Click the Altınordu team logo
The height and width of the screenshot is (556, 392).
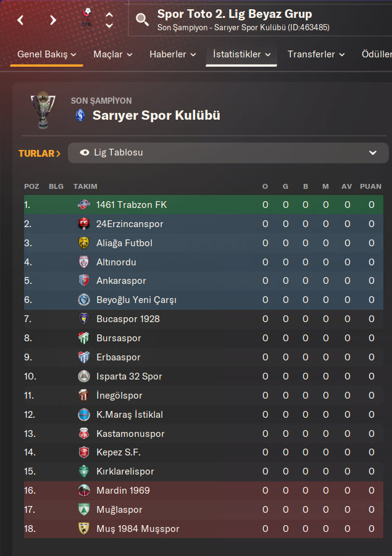[84, 262]
